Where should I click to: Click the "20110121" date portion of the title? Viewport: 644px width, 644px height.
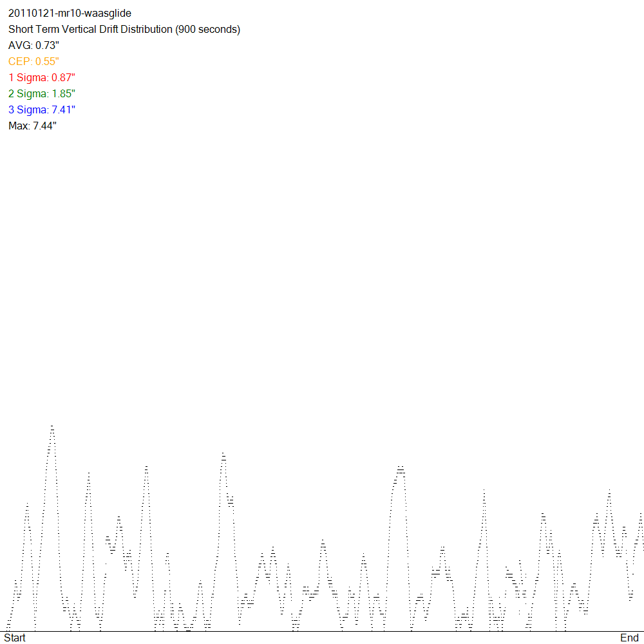click(28, 13)
